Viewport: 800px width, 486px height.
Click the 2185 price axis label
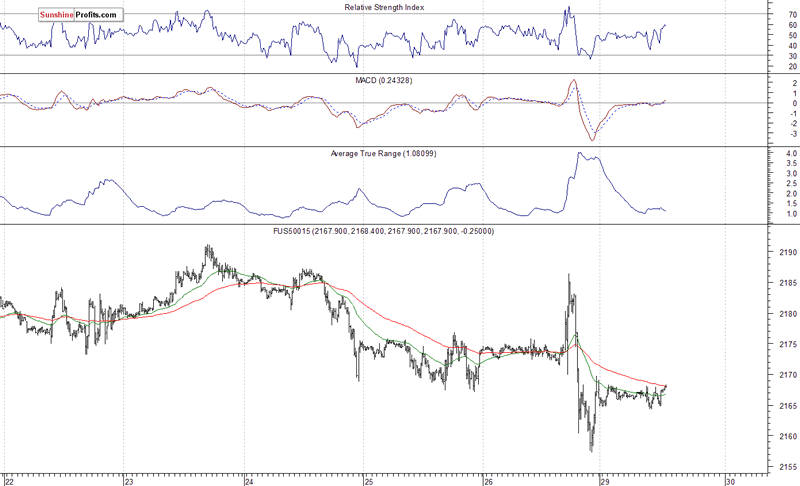[x=788, y=283]
